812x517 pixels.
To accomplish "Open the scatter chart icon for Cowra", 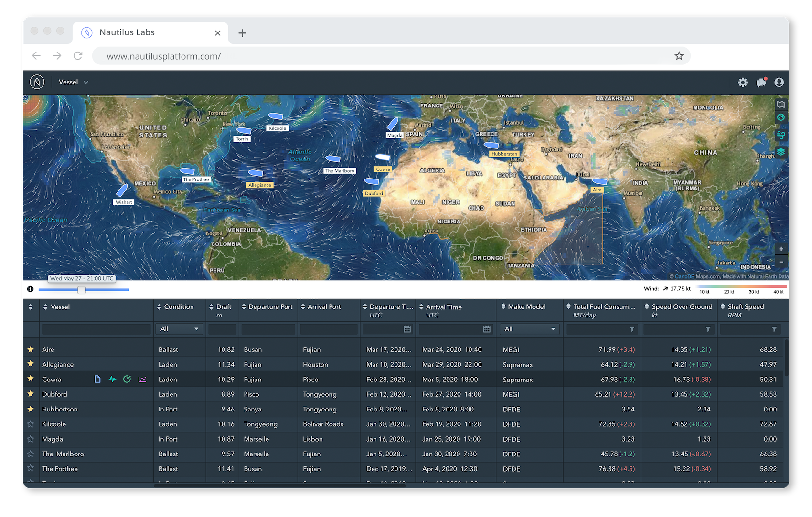I will click(142, 379).
